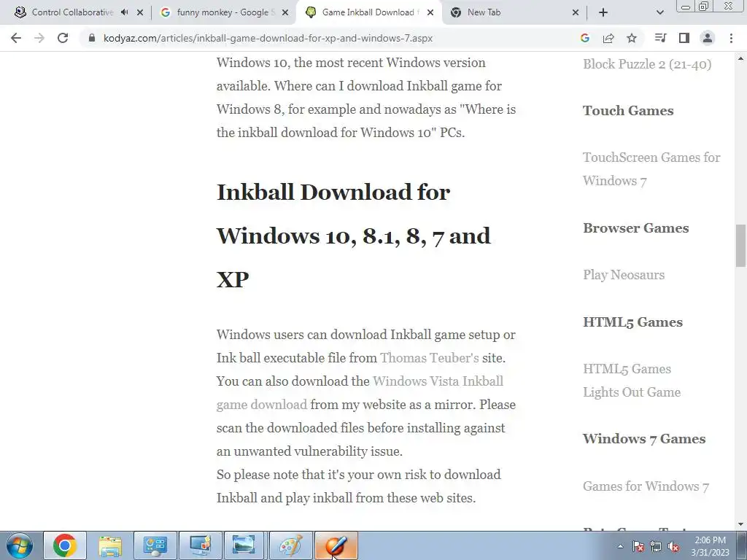The height and width of the screenshot is (560, 747).
Task: Click the scrollbar up arrow
Action: pos(740,59)
